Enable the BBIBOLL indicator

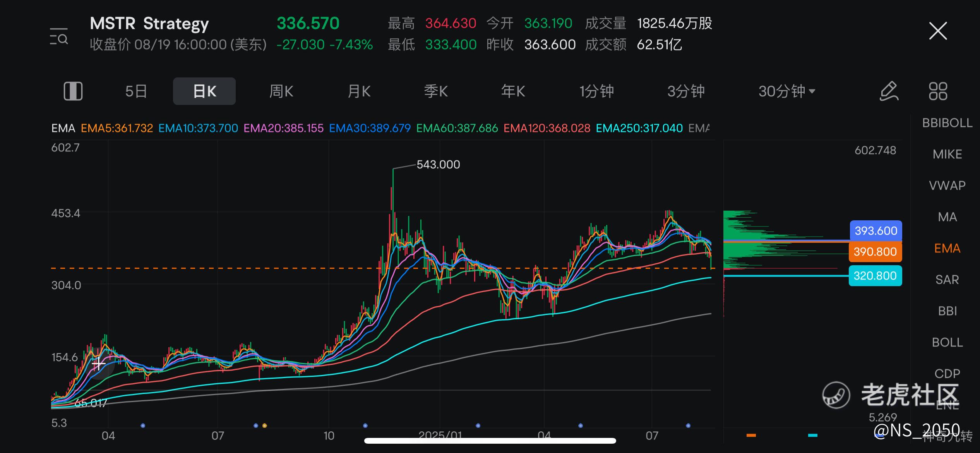click(x=947, y=123)
